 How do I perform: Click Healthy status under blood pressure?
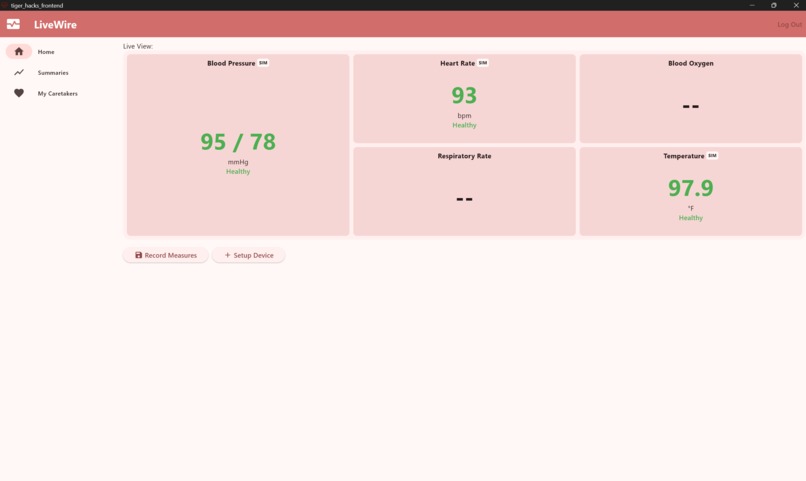[238, 172]
